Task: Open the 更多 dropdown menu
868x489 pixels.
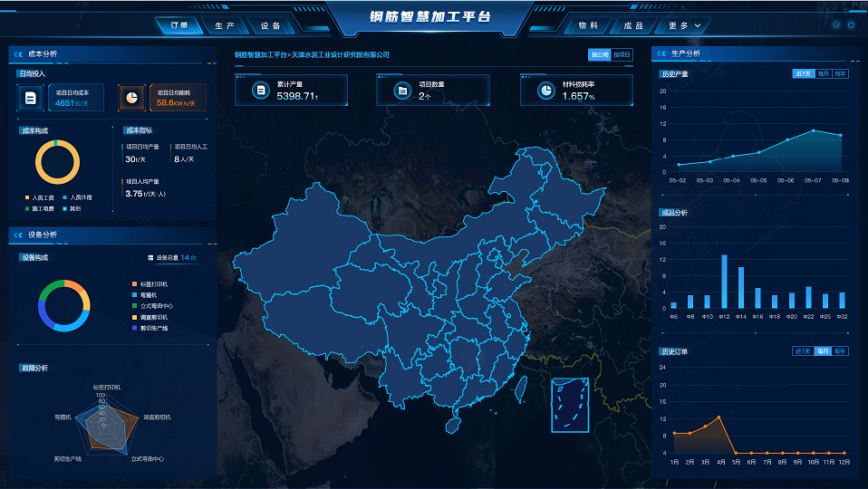Action: (x=691, y=25)
